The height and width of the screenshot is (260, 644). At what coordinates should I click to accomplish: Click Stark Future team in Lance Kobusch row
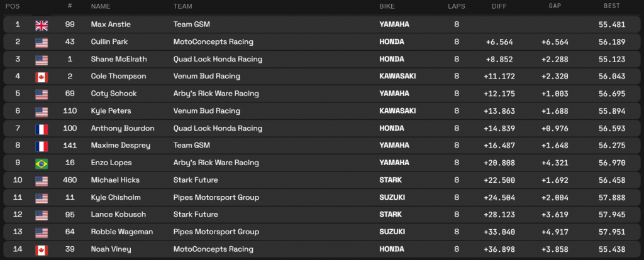(195, 215)
